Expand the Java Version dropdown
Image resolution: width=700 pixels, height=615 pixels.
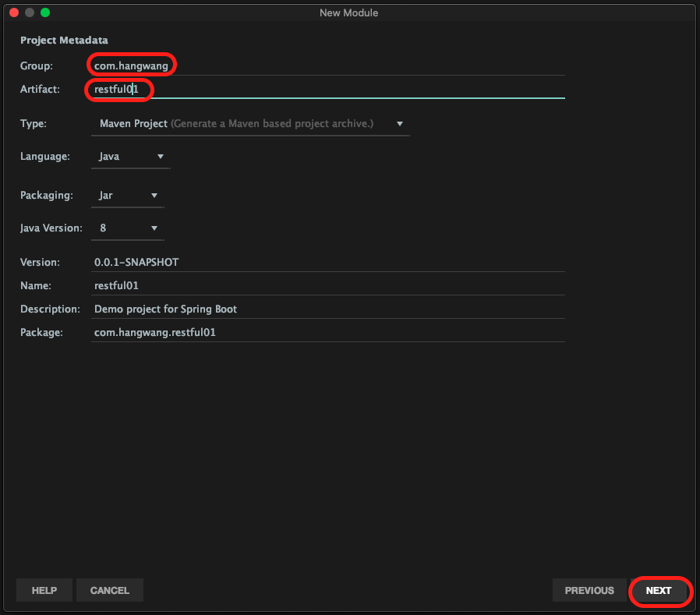[x=127, y=228]
